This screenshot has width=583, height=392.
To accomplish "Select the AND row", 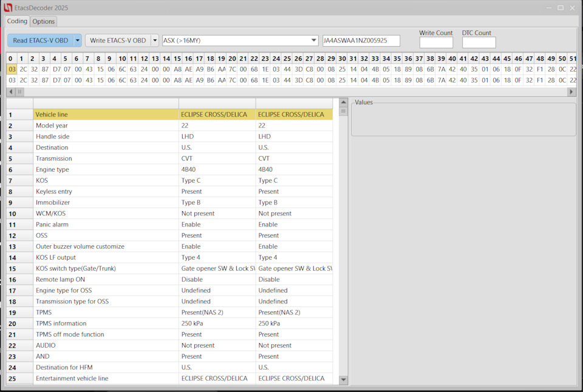I will point(169,356).
